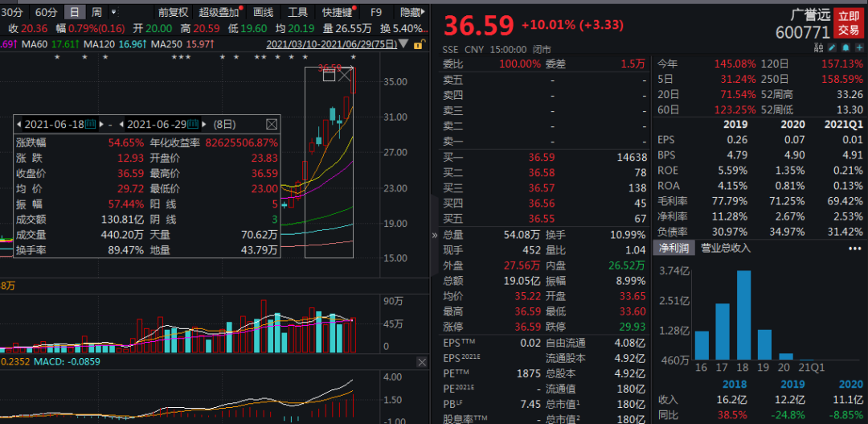Click the 买一 volume 14638

631,158
